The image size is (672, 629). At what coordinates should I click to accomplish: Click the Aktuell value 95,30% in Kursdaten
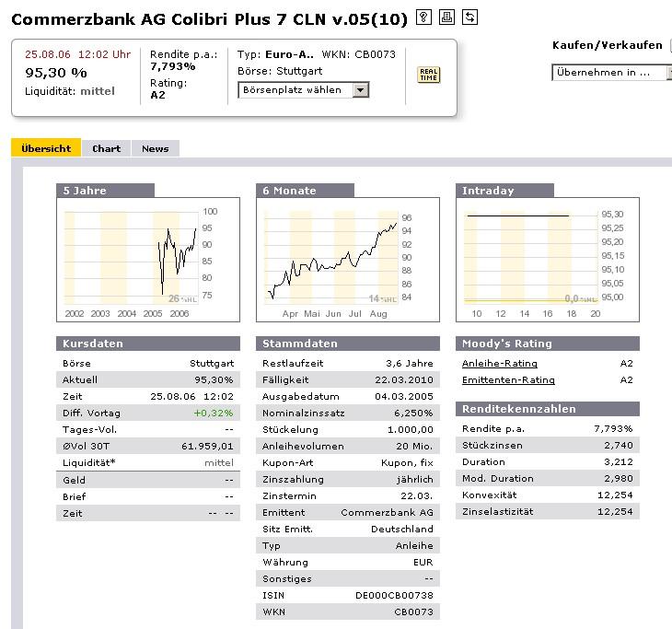214,380
